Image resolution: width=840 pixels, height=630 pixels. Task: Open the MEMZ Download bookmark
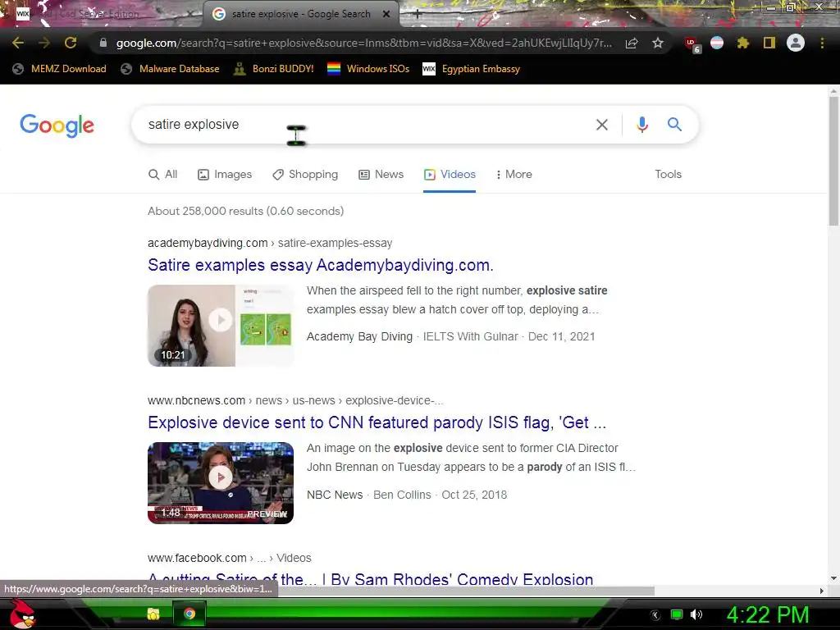pyautogui.click(x=59, y=69)
